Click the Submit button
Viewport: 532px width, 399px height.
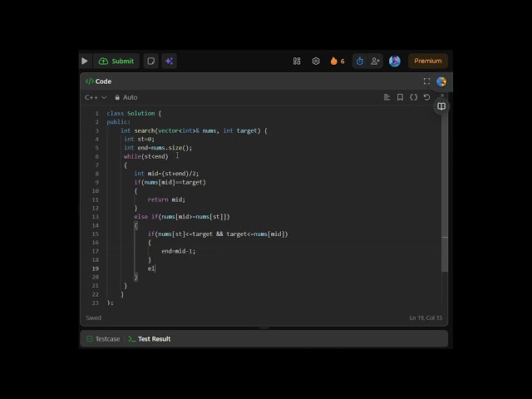116,61
